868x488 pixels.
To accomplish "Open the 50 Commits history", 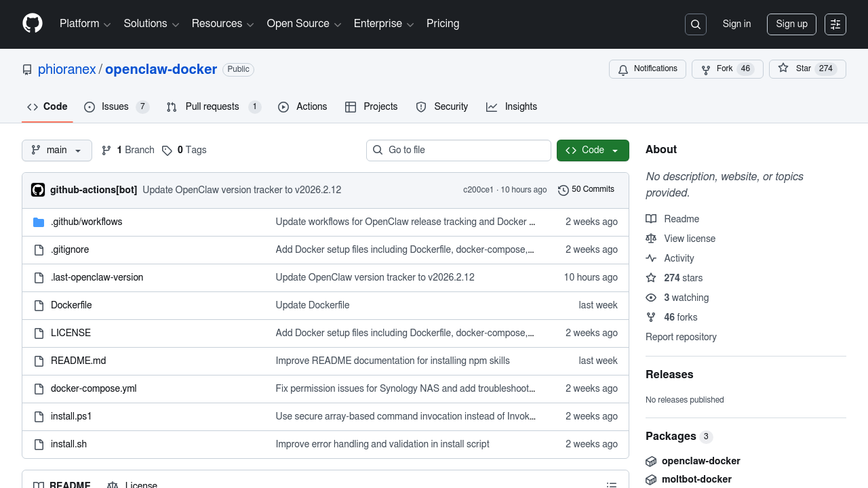I will click(586, 190).
